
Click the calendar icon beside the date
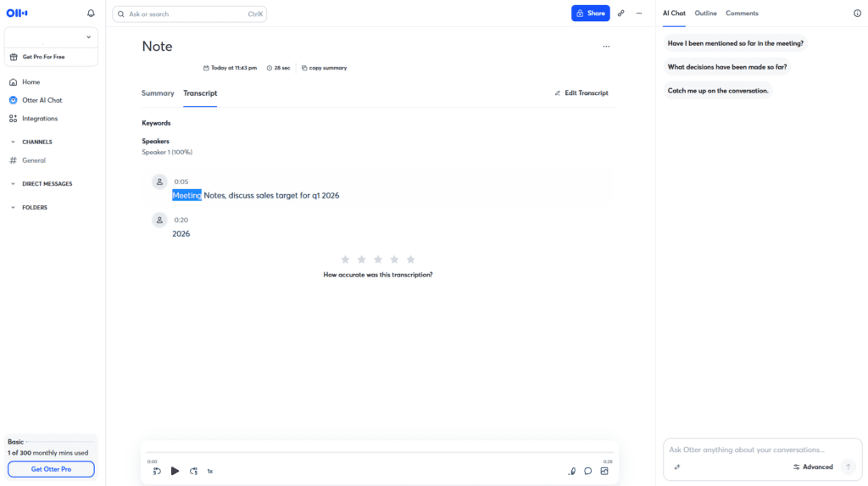(x=206, y=68)
